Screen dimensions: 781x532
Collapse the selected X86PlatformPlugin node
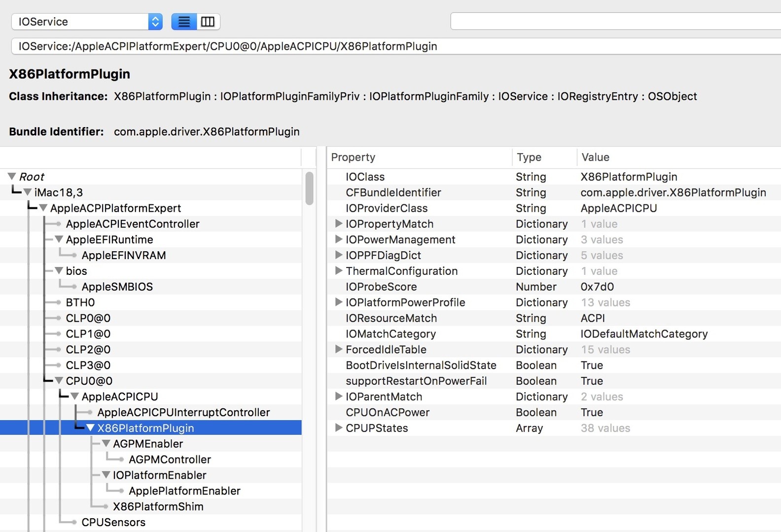tap(91, 428)
